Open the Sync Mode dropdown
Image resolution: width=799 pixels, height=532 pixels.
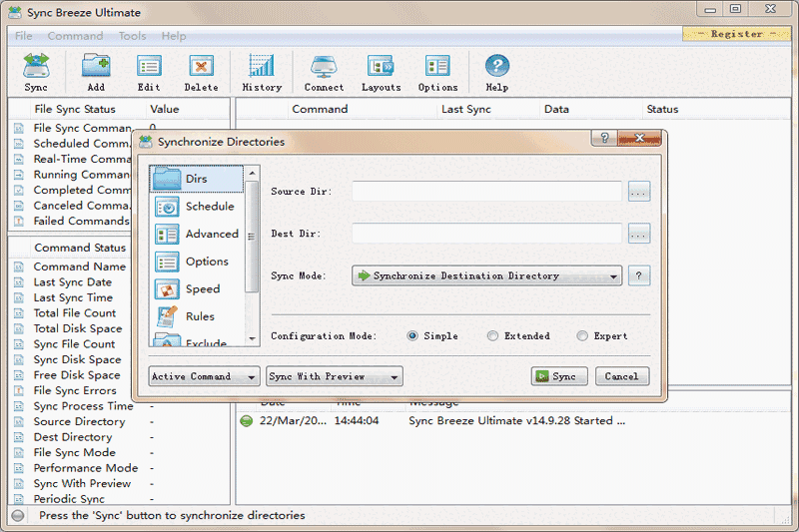(486, 275)
